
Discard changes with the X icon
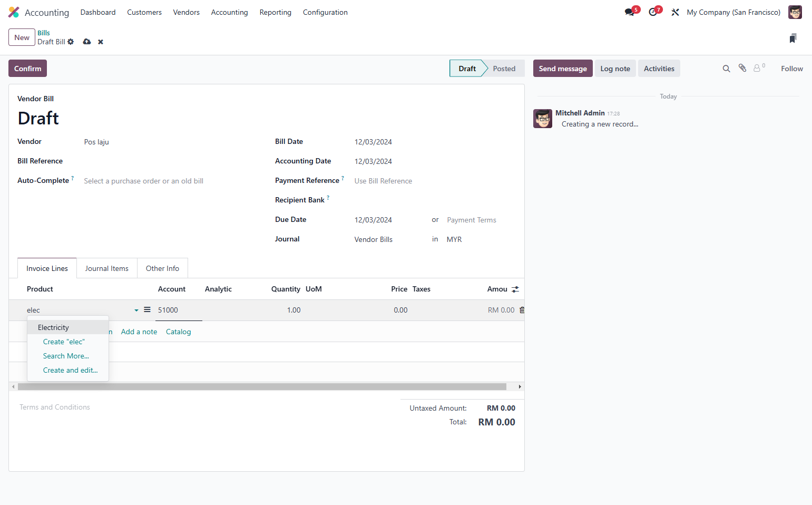[x=101, y=42]
